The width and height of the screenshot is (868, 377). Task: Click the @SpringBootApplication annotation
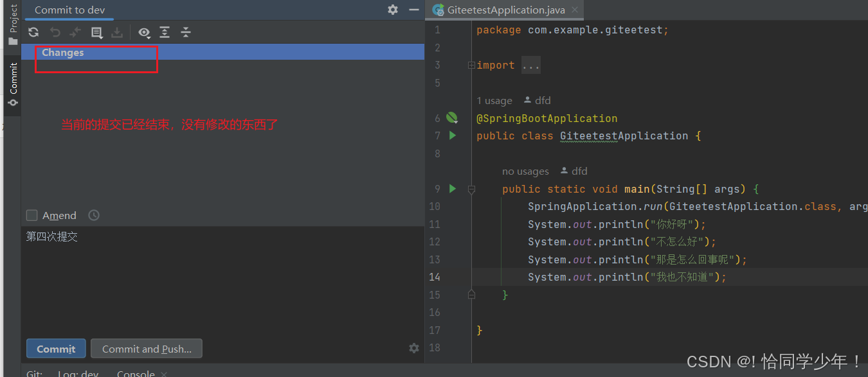(x=547, y=118)
